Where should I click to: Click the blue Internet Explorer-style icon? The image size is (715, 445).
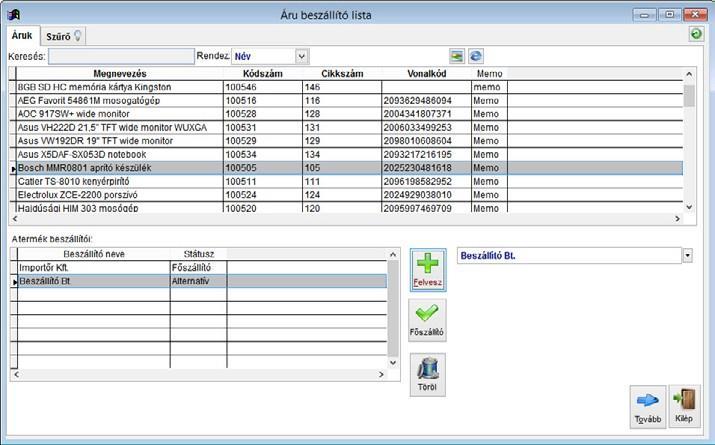click(476, 56)
